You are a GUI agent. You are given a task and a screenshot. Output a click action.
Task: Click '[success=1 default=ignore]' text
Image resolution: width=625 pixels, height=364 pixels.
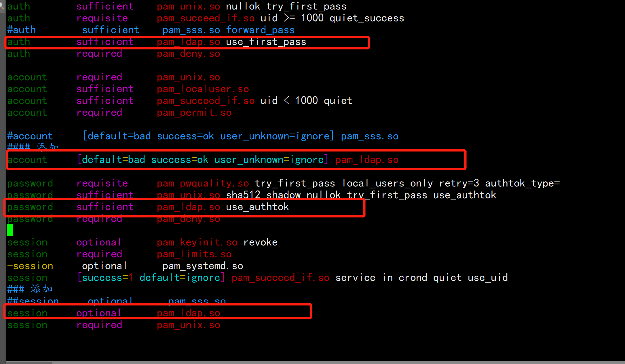pos(151,278)
